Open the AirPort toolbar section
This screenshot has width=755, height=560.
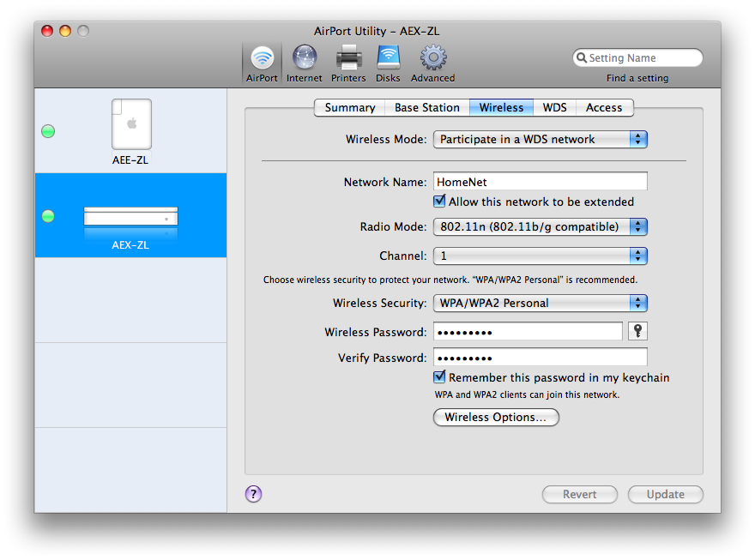click(262, 64)
